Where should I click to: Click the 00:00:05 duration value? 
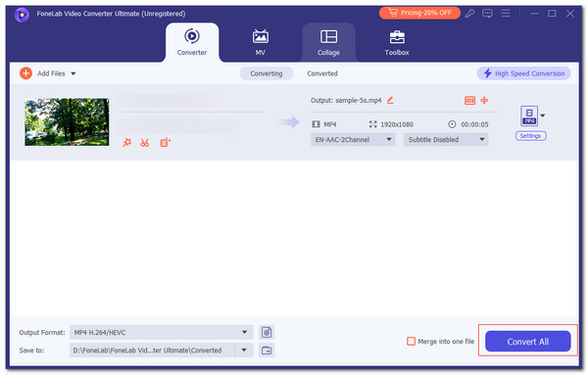pyautogui.click(x=474, y=124)
